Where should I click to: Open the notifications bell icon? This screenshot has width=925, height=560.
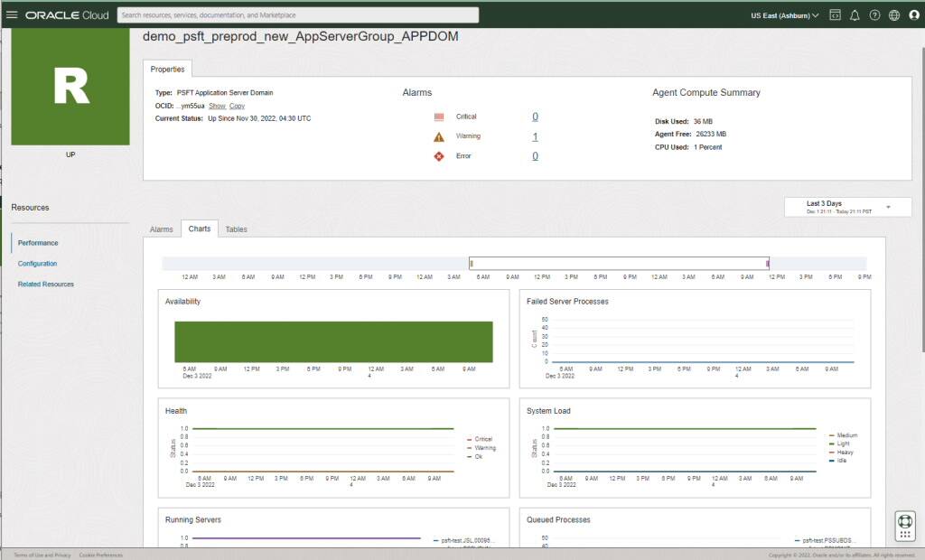point(854,14)
